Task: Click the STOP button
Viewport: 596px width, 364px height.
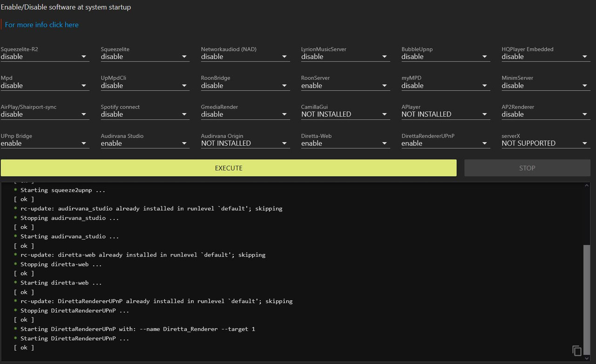Action: (527, 168)
